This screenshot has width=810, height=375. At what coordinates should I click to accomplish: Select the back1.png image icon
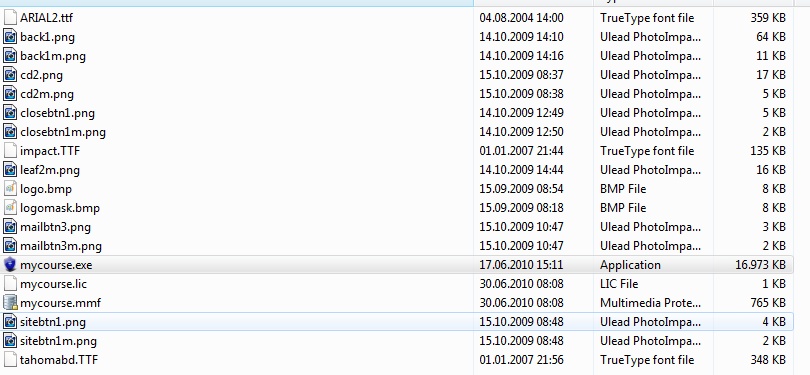(x=10, y=37)
